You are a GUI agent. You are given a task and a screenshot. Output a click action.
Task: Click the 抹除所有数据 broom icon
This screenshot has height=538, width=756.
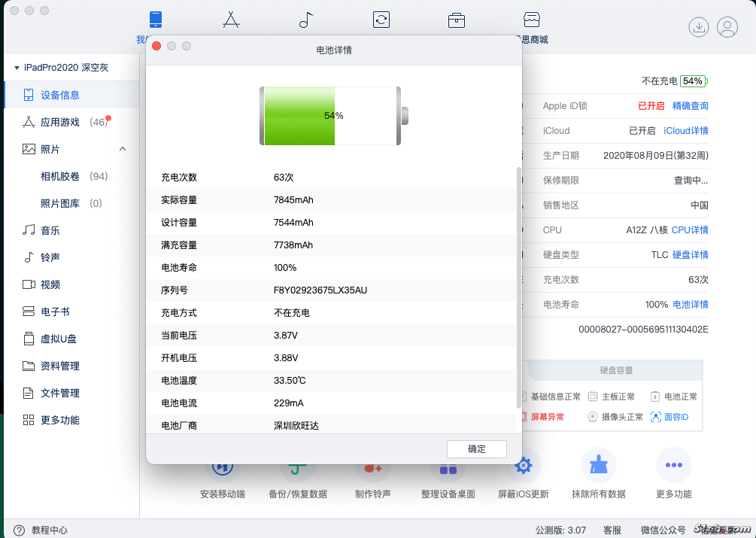[598, 467]
